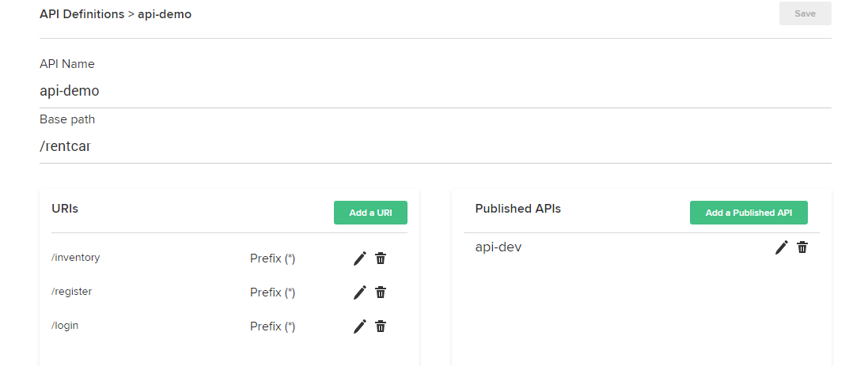This screenshot has width=868, height=366.
Task: Delete the api-dev published API
Action: [x=802, y=247]
